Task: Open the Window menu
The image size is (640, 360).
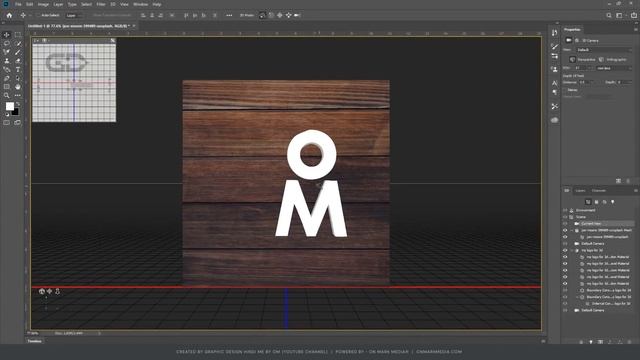Action: 140,4
